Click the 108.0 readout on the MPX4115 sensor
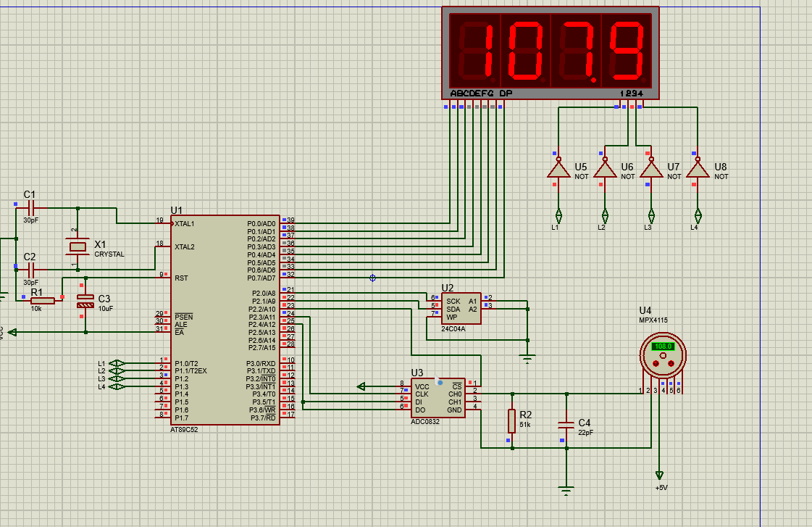This screenshot has height=527, width=812. pos(663,347)
